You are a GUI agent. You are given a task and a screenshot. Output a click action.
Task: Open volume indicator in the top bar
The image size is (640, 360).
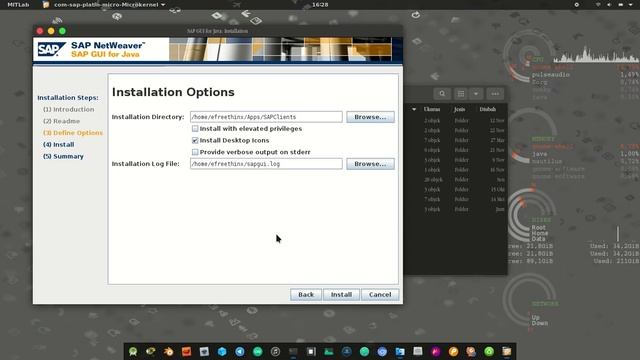pyautogui.click(x=609, y=4)
